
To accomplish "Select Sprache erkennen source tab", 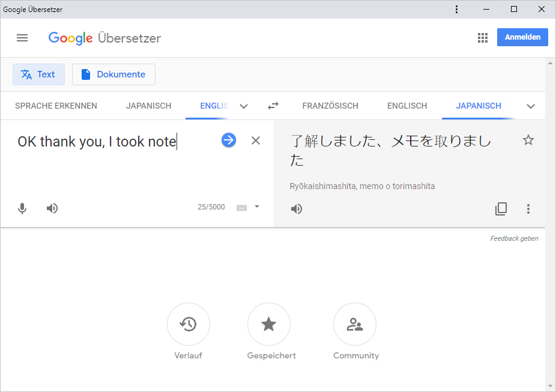I will (x=56, y=106).
